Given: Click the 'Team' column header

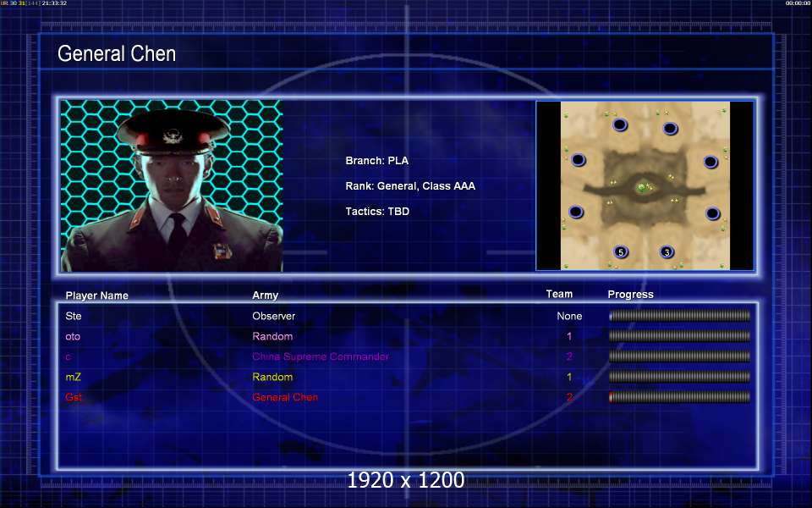Looking at the screenshot, I should point(559,294).
